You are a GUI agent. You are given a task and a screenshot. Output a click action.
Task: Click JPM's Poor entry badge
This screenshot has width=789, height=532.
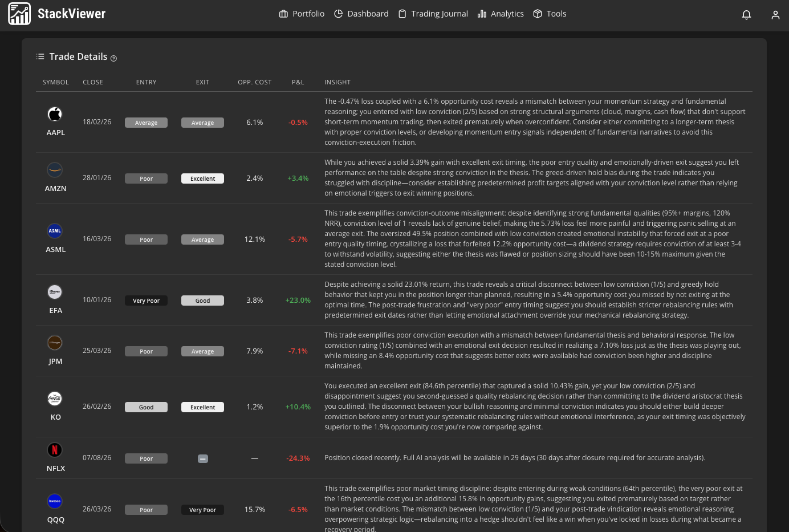(146, 351)
